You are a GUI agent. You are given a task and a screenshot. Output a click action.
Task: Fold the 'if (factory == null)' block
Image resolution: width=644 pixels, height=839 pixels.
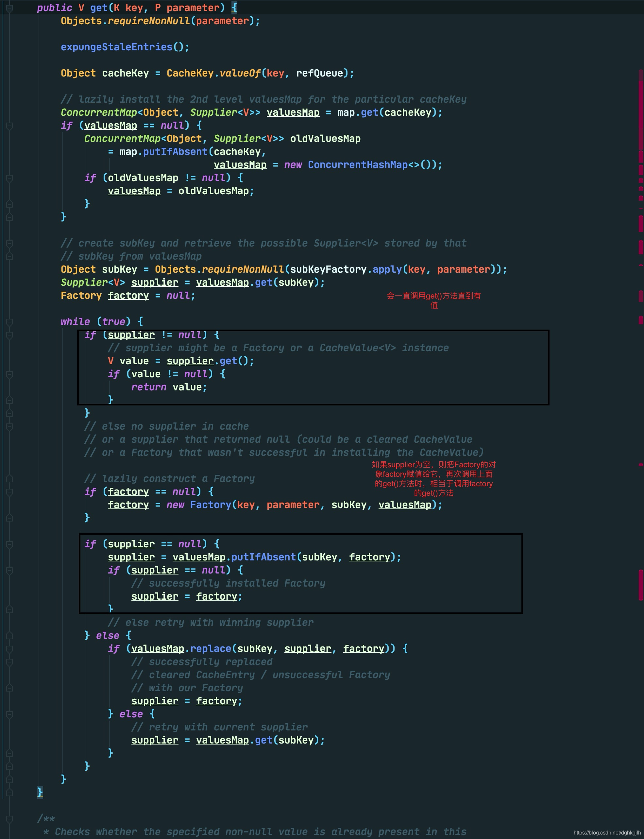point(9,492)
